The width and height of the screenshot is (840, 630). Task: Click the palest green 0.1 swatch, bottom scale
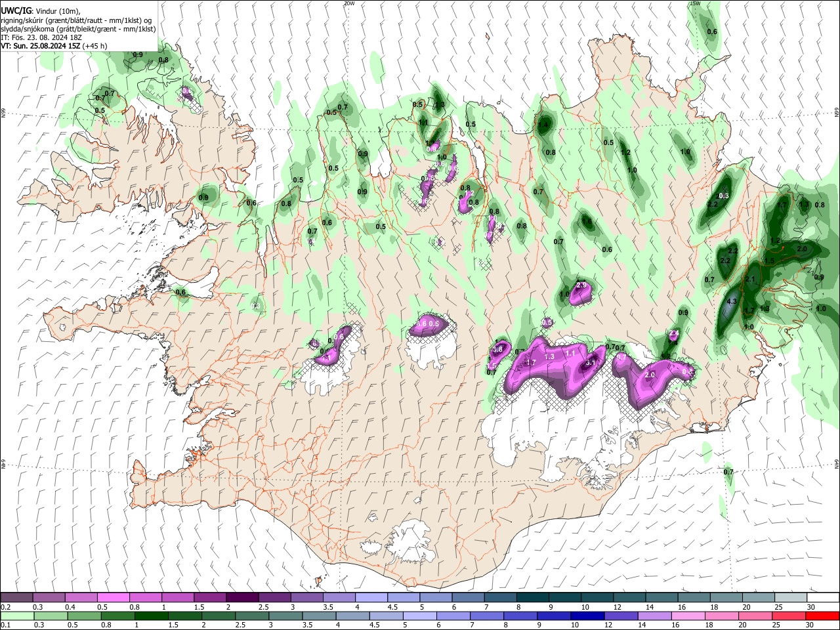[x=17, y=616]
